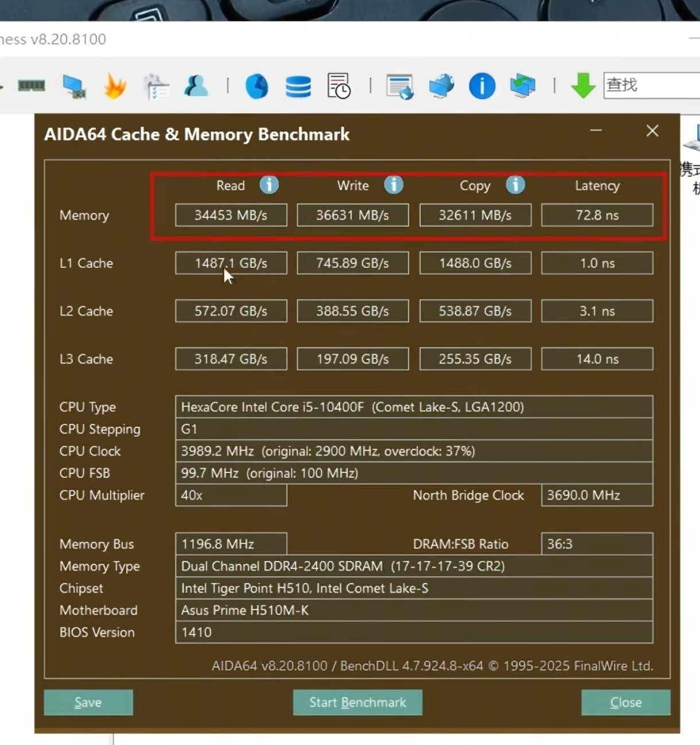Click the document with clock icon

point(339,86)
